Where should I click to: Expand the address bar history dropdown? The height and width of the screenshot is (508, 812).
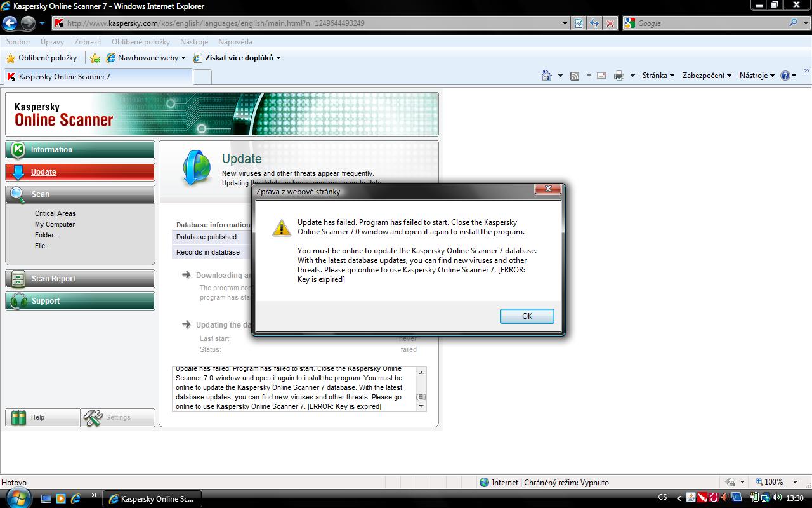point(565,23)
